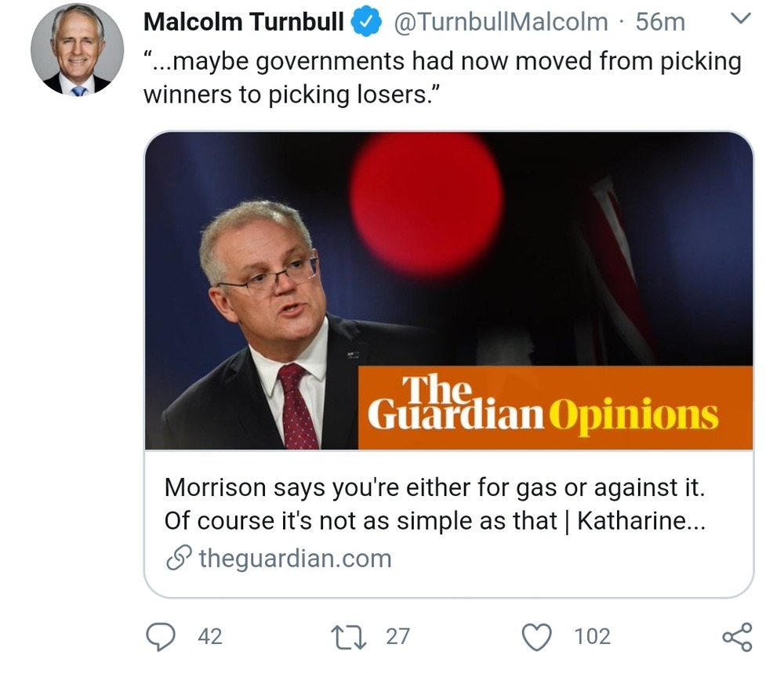Click the quoted tweet text about picking losers
The width and height of the screenshot is (784, 673).
[x=441, y=77]
